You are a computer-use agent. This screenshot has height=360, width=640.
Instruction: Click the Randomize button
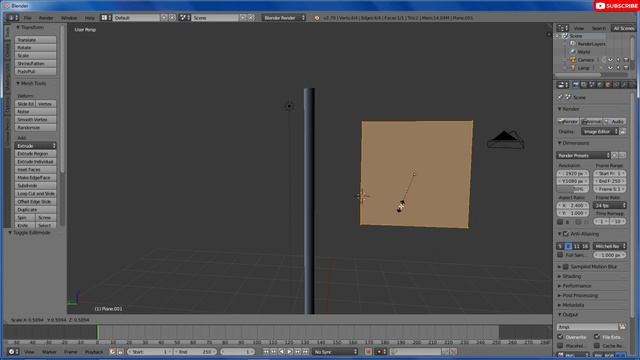[36, 127]
